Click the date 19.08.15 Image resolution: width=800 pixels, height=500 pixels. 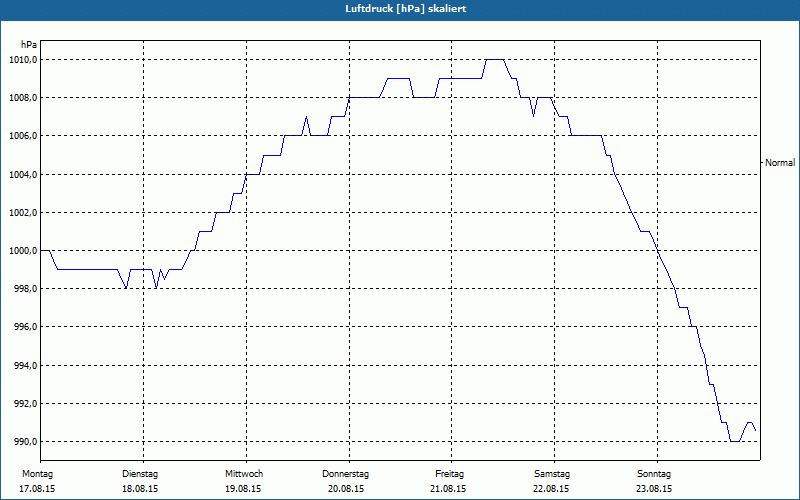point(243,489)
